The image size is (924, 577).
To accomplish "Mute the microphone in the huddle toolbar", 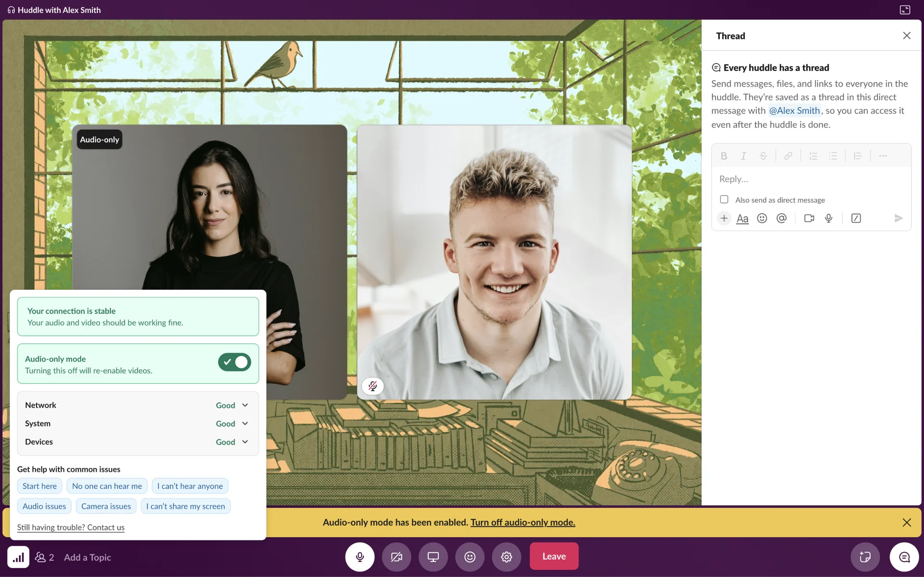I will click(x=359, y=557).
